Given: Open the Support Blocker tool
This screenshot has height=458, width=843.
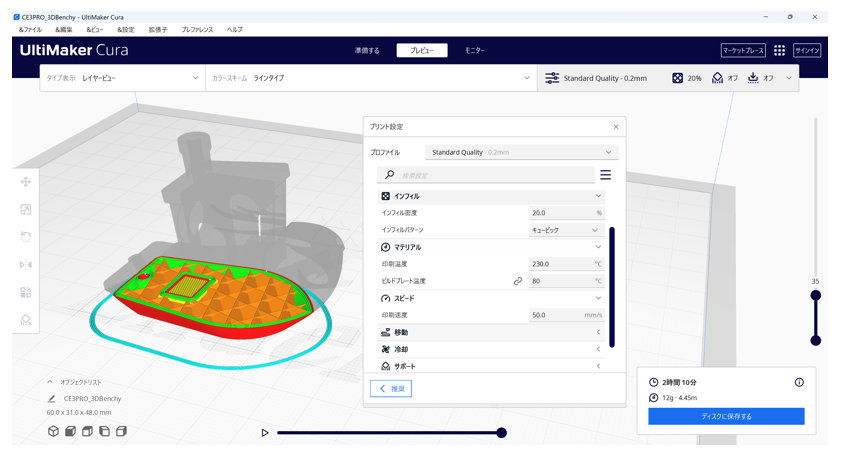Looking at the screenshot, I should coord(25,320).
